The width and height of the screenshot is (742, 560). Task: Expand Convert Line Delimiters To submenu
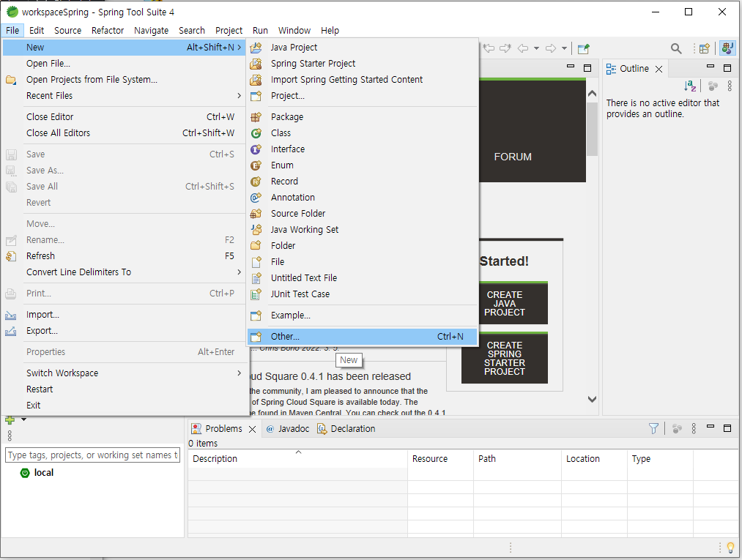[x=239, y=272]
